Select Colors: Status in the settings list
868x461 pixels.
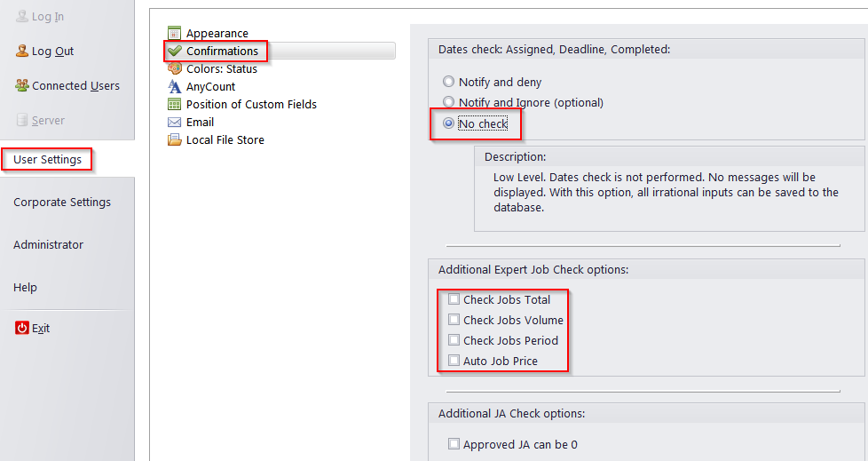[221, 68]
